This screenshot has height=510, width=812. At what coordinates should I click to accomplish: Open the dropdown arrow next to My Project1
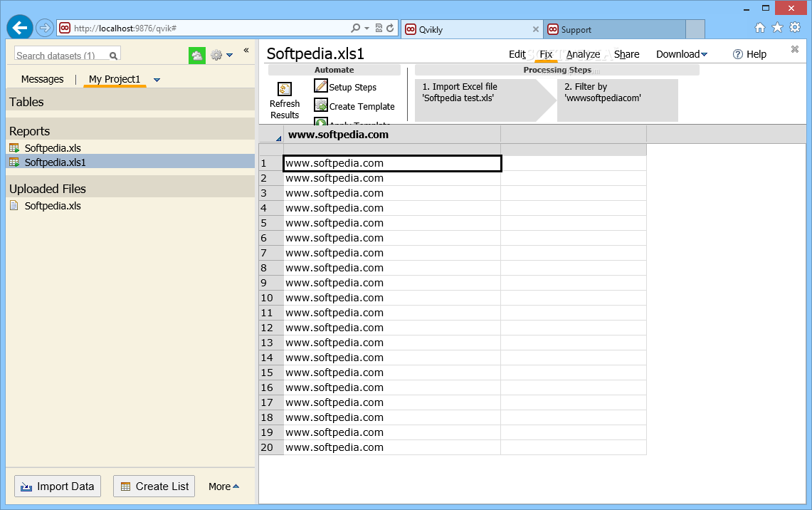click(157, 80)
